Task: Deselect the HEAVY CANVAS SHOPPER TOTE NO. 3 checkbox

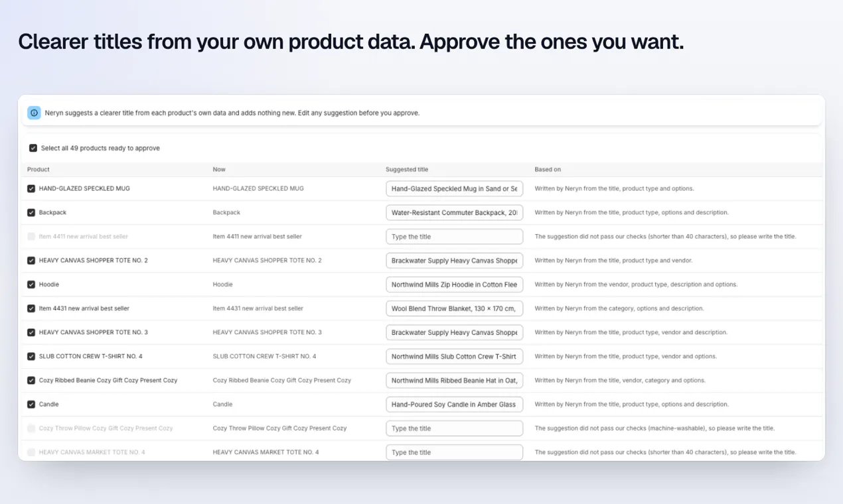Action: 31,332
